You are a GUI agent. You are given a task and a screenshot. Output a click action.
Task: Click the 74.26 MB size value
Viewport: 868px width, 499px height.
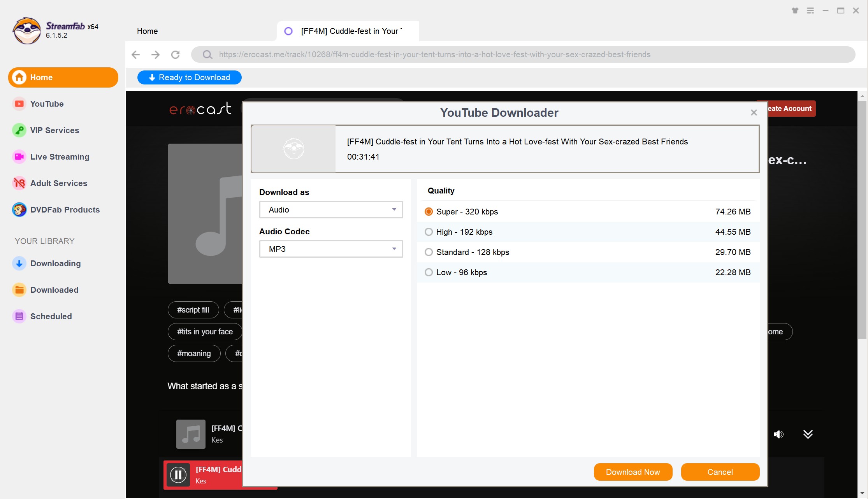pos(733,212)
